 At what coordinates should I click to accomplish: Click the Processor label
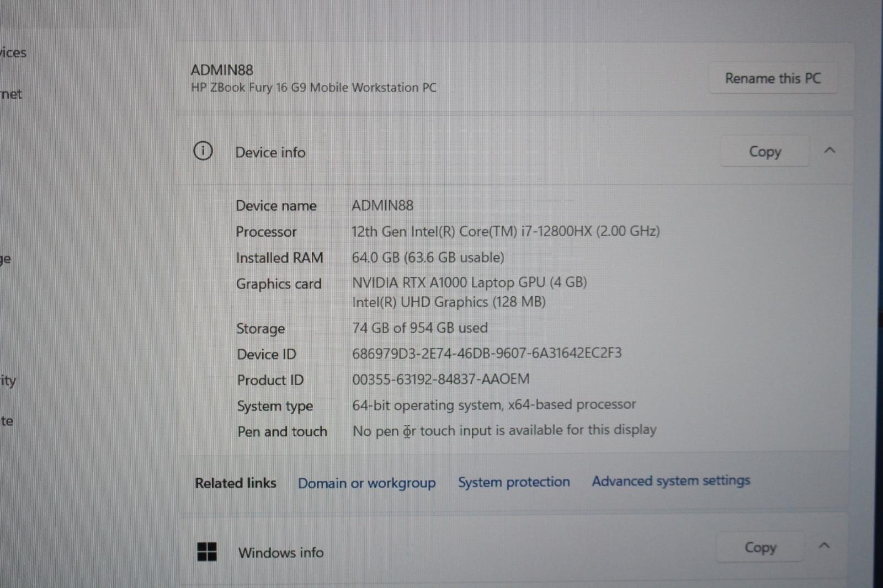tap(266, 232)
